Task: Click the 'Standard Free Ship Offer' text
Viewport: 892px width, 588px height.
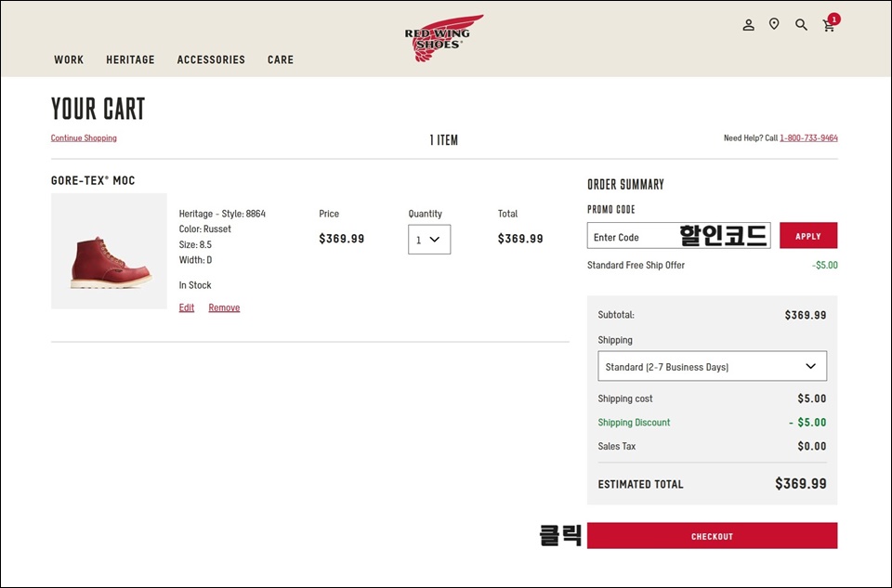Action: [636, 265]
